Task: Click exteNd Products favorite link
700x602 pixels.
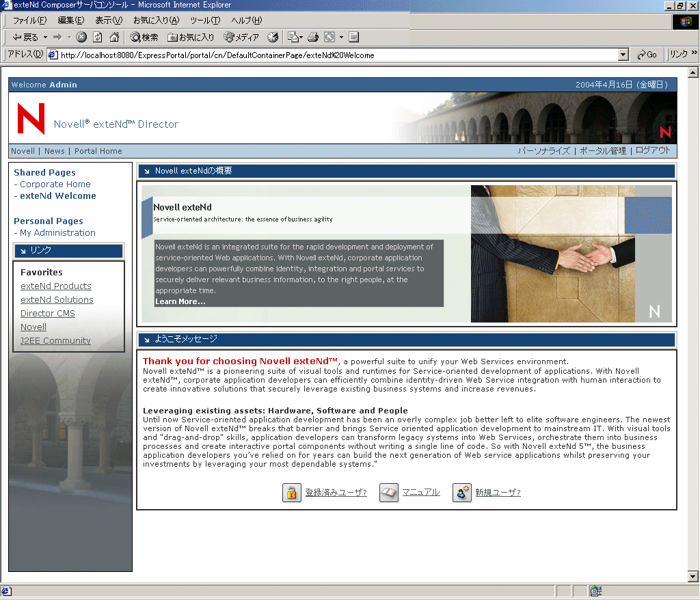Action: [56, 286]
